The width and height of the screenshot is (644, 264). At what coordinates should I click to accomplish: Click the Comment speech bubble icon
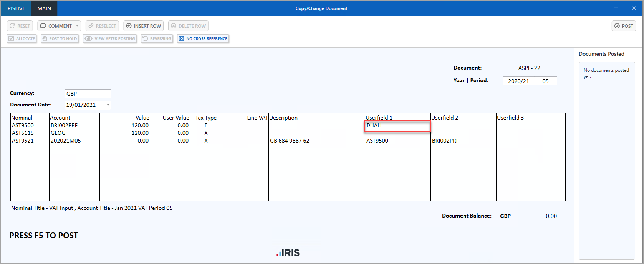click(x=43, y=26)
